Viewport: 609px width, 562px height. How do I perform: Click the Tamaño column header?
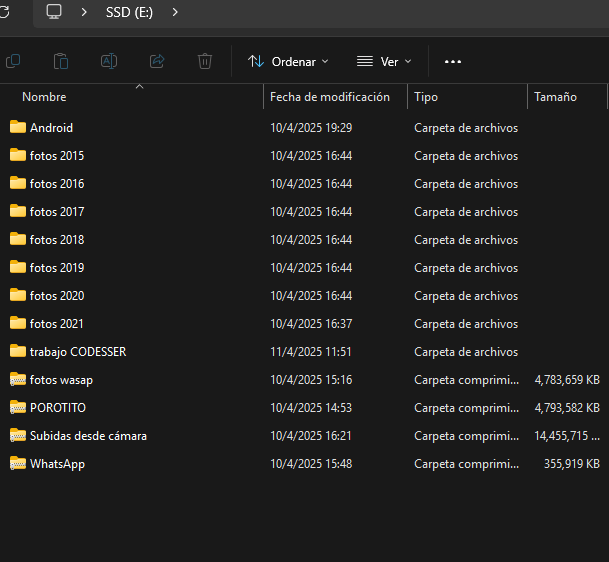pos(555,97)
